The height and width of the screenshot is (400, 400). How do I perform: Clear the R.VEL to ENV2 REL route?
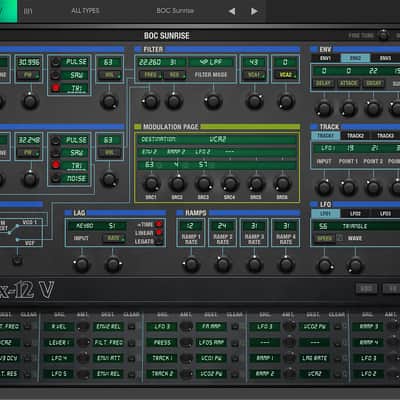click(x=132, y=327)
